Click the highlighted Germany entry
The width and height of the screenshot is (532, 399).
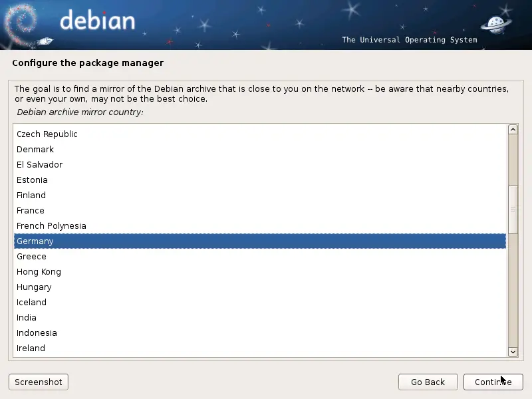point(35,241)
